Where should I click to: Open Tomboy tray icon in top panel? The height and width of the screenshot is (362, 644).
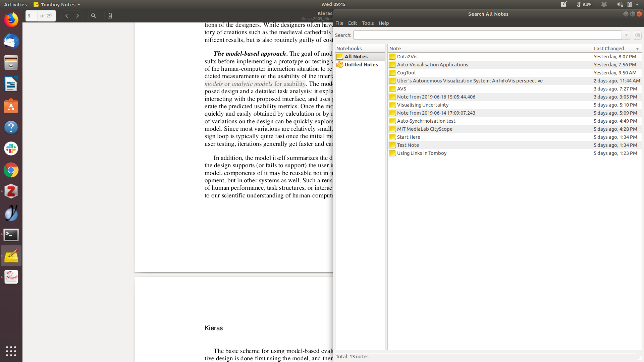click(563, 4)
